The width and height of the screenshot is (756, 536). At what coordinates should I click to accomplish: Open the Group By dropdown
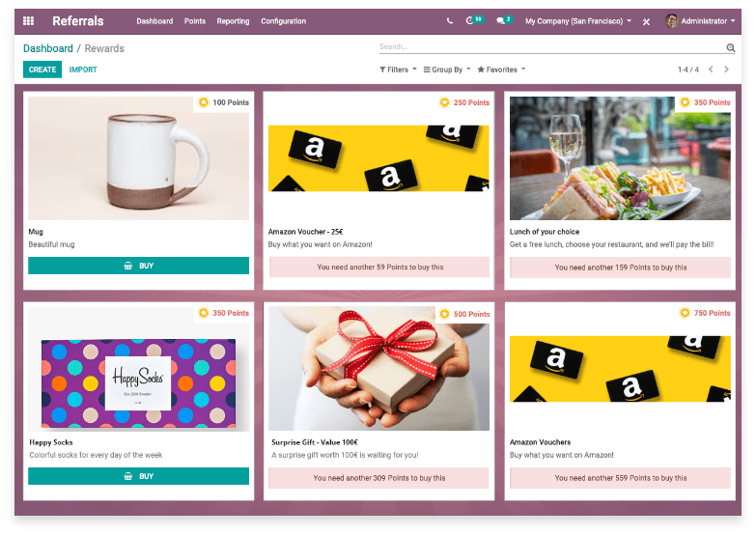point(447,70)
